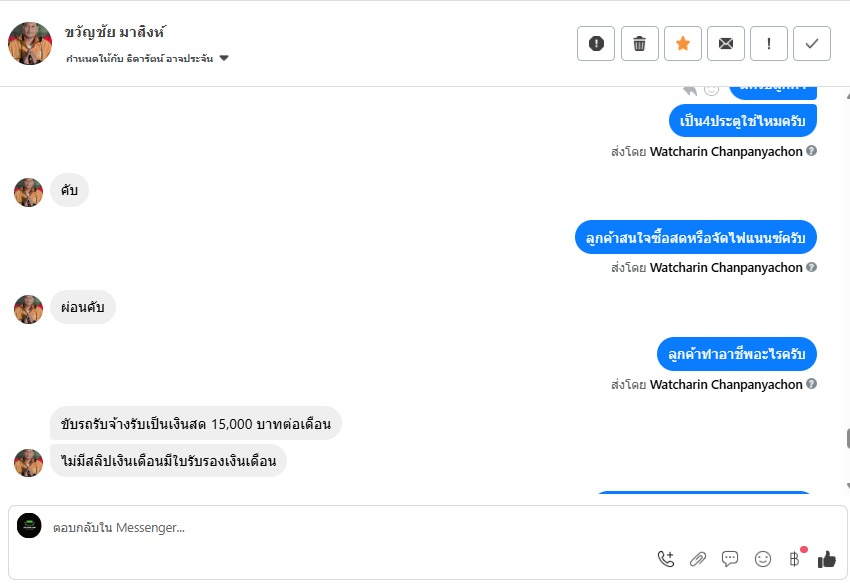This screenshot has width=850, height=587.
Task: Toggle the exclamation priority button
Action: pyautogui.click(x=769, y=43)
